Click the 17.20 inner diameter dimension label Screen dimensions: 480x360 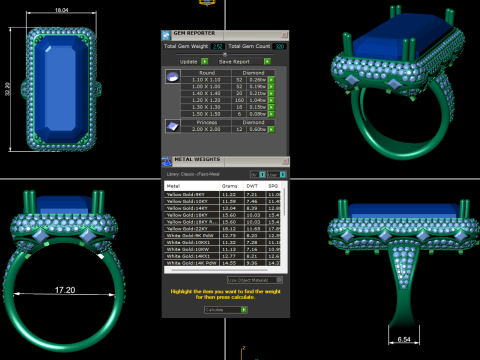click(65, 290)
